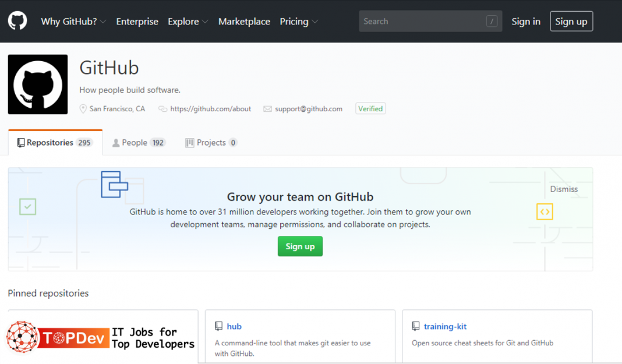The height and width of the screenshot is (364, 622).
Task: Click the GitHub organization avatar image
Action: tap(38, 84)
